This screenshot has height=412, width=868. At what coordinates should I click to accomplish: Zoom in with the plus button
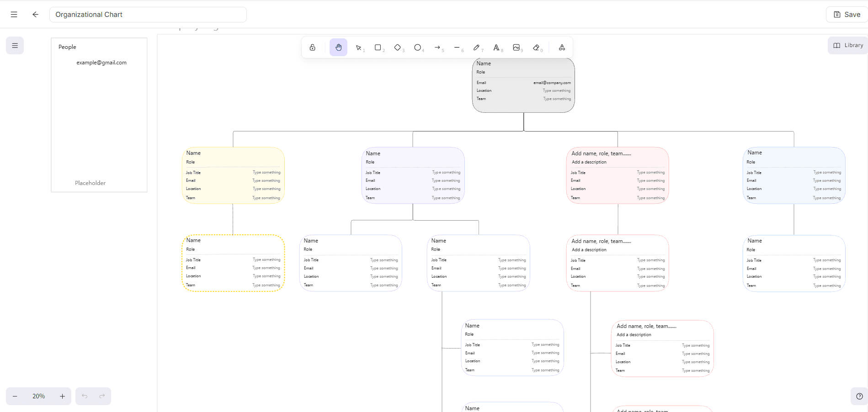pos(62,396)
